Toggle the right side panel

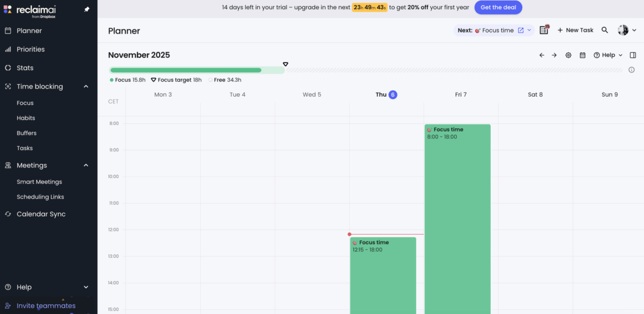632,55
